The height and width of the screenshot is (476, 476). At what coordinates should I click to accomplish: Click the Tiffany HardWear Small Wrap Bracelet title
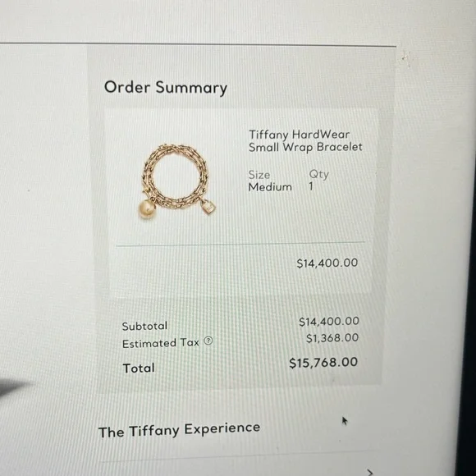point(305,141)
